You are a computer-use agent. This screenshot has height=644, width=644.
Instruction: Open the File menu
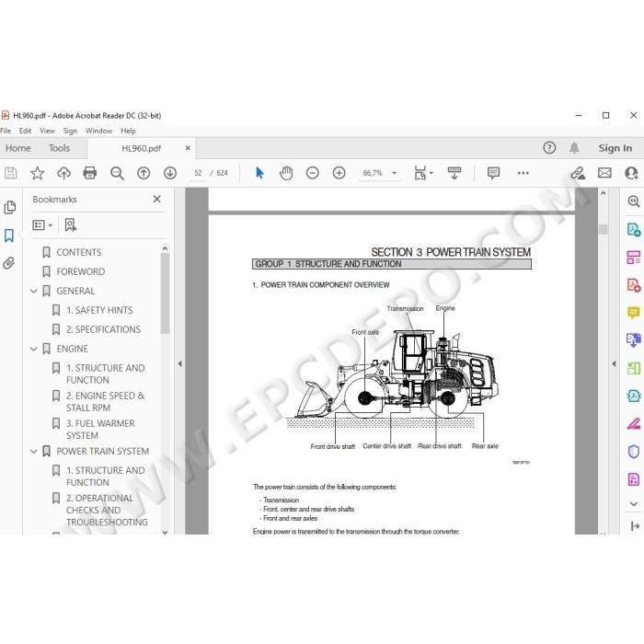[6, 131]
